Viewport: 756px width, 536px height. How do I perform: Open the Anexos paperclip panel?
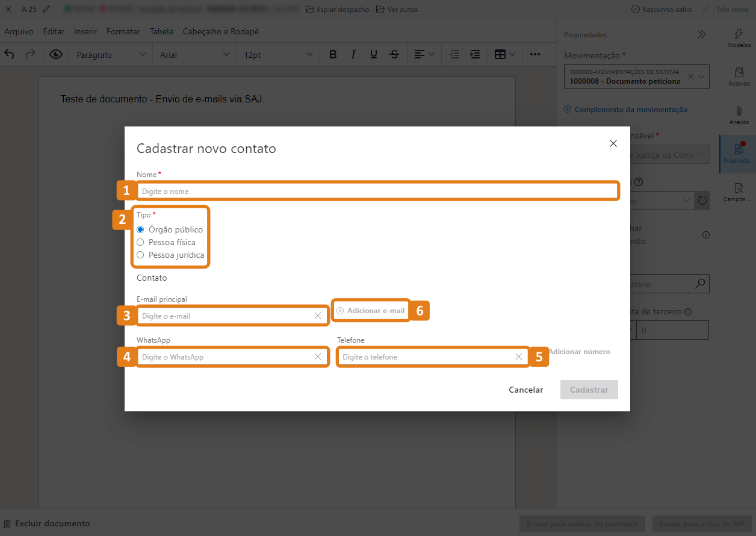[x=739, y=115]
